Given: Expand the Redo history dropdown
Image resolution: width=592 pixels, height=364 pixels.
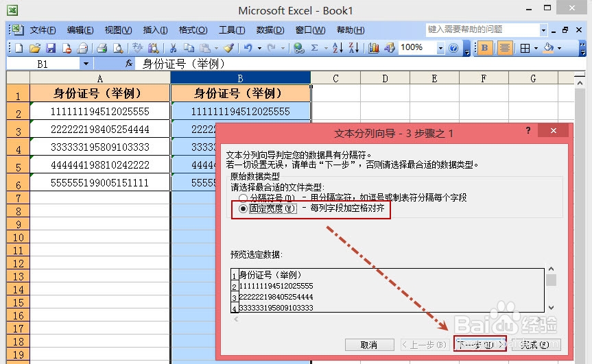Looking at the screenshot, I should [283, 48].
